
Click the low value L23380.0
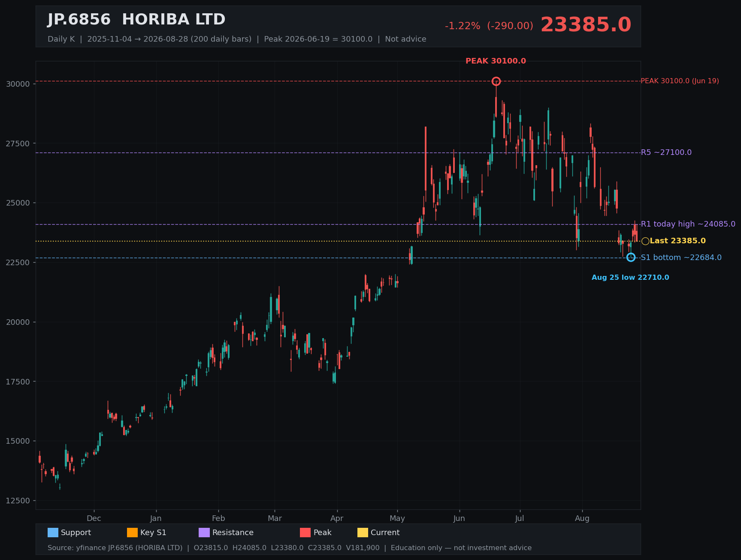[287, 548]
